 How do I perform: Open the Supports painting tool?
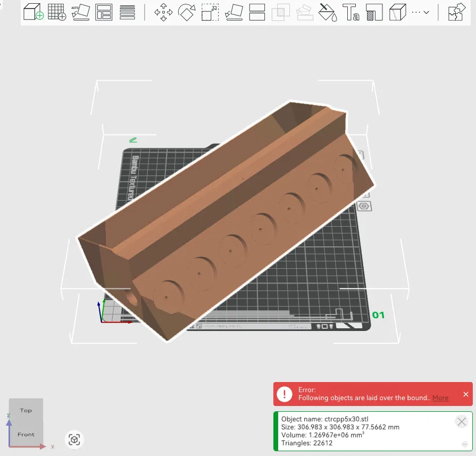374,12
